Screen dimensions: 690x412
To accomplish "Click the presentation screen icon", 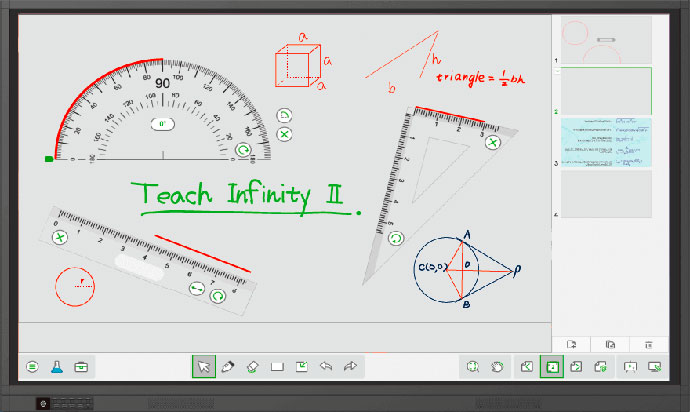I will [x=630, y=367].
